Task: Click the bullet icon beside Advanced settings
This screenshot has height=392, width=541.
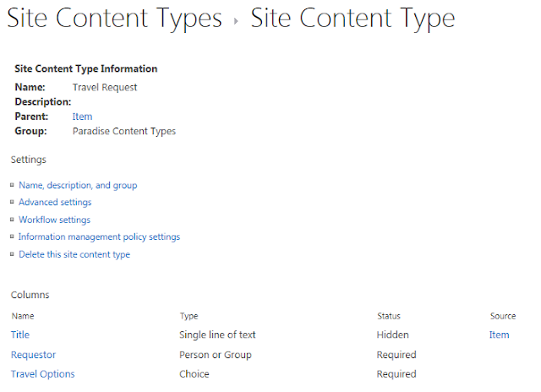Action: (x=13, y=202)
